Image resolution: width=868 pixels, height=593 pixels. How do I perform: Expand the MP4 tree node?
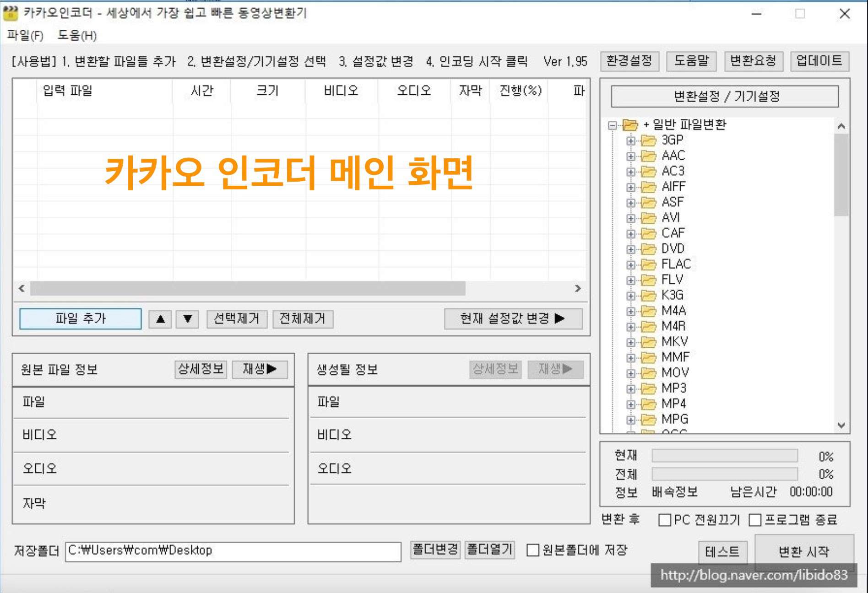[631, 404]
